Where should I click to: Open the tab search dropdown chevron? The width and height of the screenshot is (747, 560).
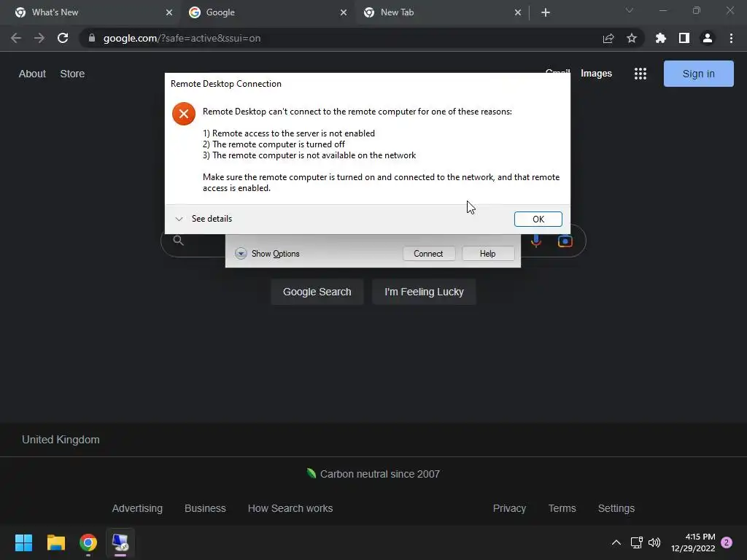[630, 10]
